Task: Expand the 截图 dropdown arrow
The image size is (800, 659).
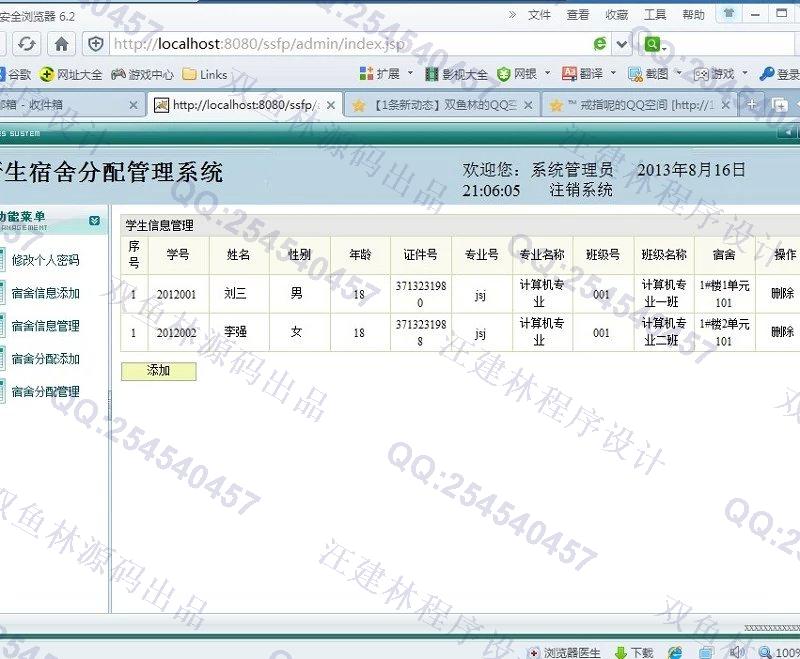Action: coord(679,73)
